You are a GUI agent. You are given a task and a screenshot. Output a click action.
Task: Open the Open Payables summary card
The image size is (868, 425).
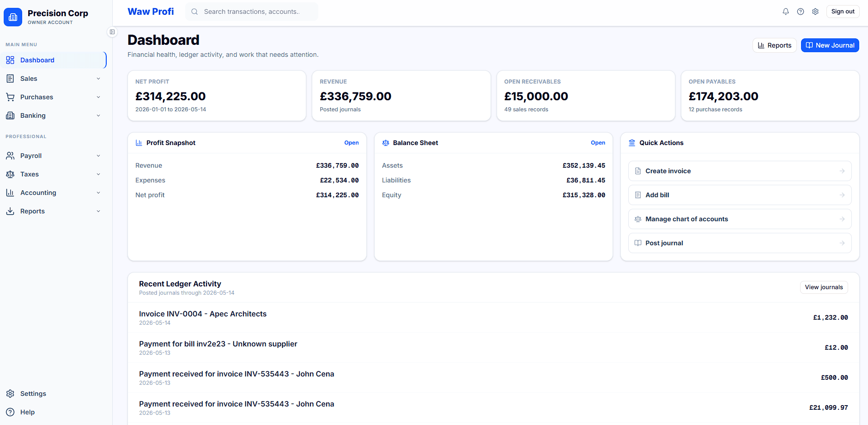pos(770,96)
